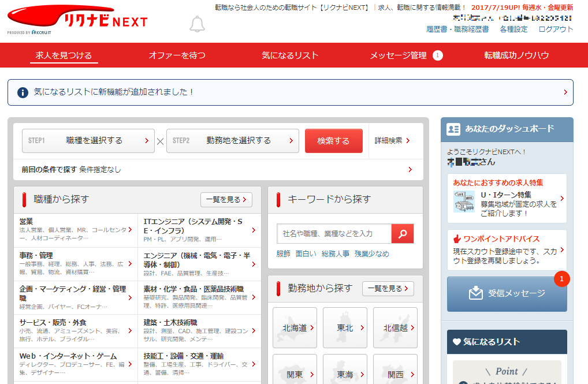Open the 気になるリスト tab
The height and width of the screenshot is (384, 588).
290,55
